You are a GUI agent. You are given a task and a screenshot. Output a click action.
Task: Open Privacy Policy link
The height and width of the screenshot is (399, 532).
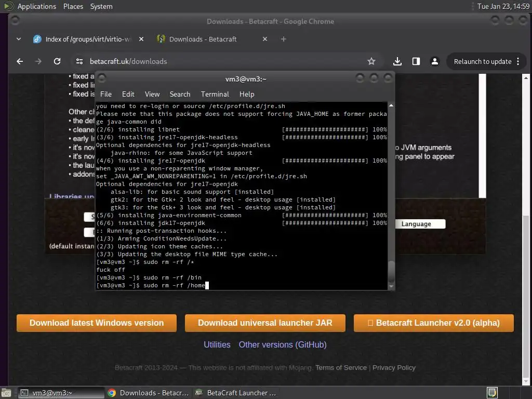pos(394,368)
